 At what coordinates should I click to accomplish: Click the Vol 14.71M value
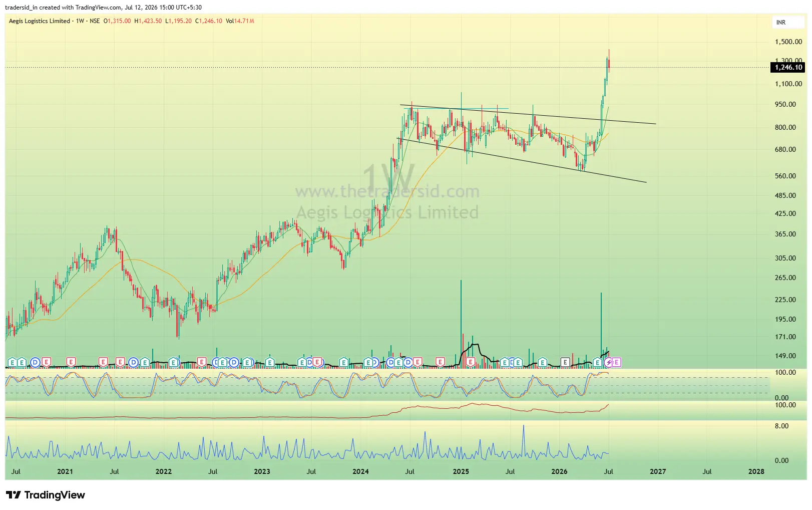click(240, 21)
